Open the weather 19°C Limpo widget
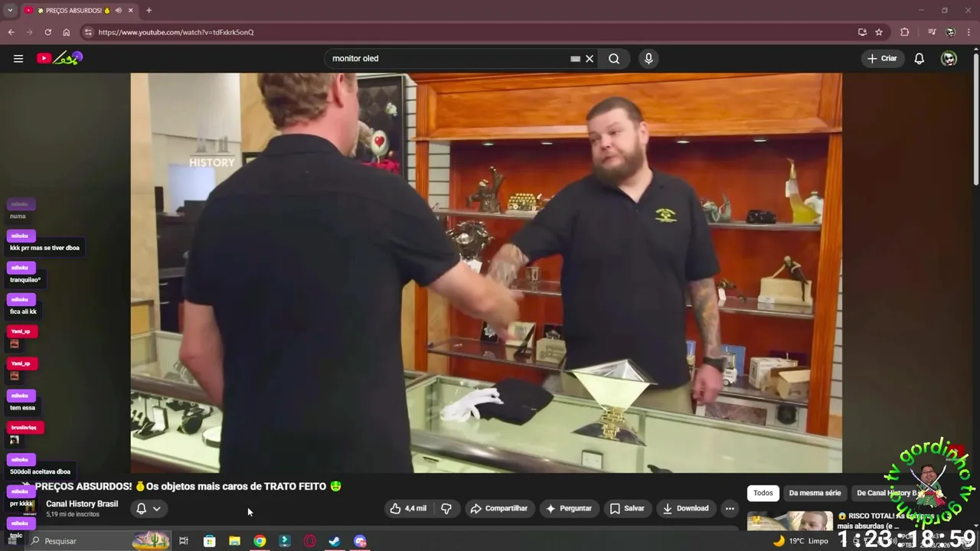Viewport: 980px width, 551px height. 800,541
